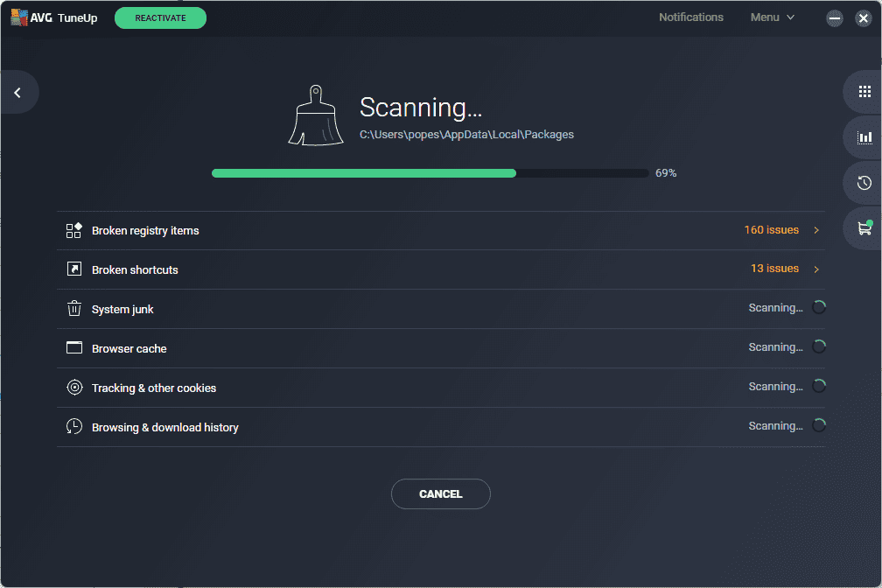
Task: Click the scanned path C:\Users\popes\AppData text
Action: [x=467, y=135]
